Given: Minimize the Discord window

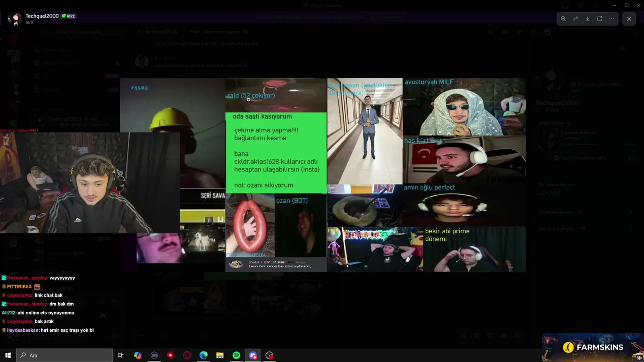Looking at the screenshot, I should pyautogui.click(x=614, y=6).
